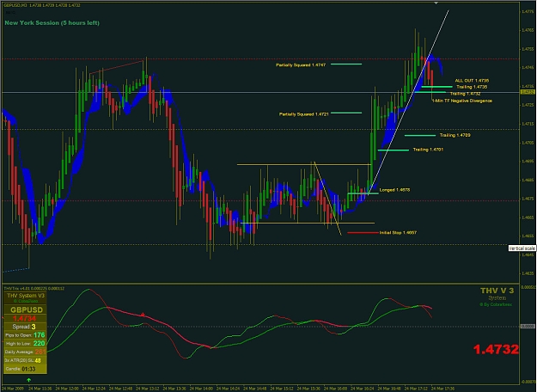Click the 3x ATR(20) SL: 48 row

(25, 360)
